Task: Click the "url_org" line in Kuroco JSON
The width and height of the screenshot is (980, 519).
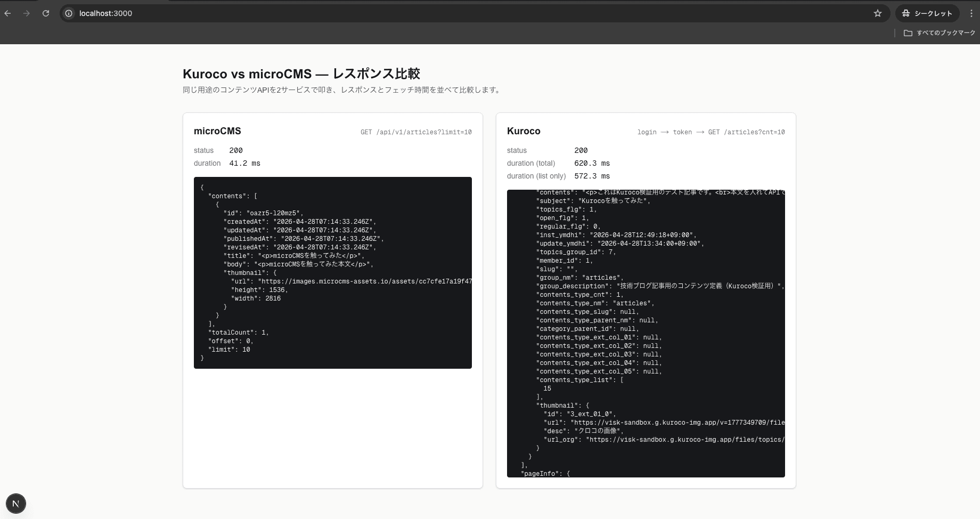Action: pos(664,440)
